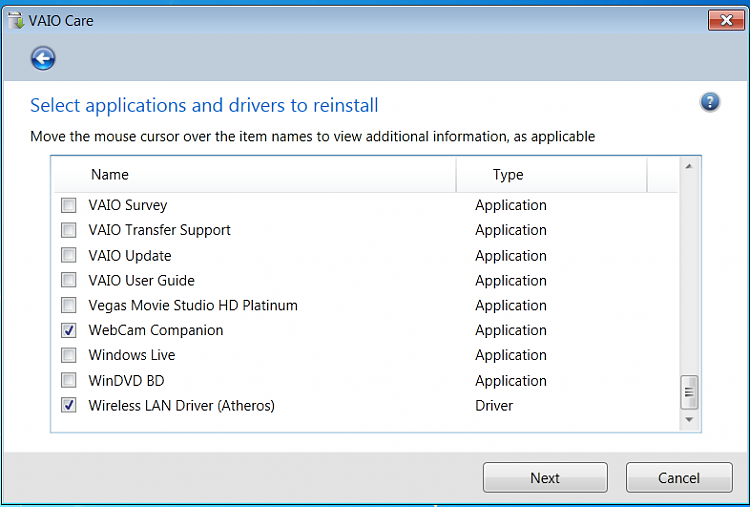The width and height of the screenshot is (750, 507).
Task: Click the Cancel button
Action: click(x=679, y=477)
